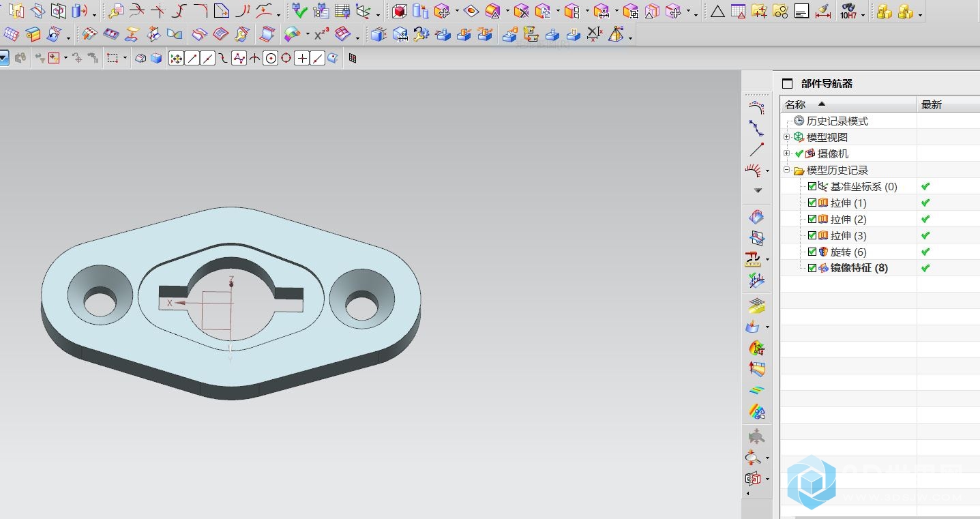Select the Chamfer curve tool icon
The width and height of the screenshot is (980, 519).
221,11
